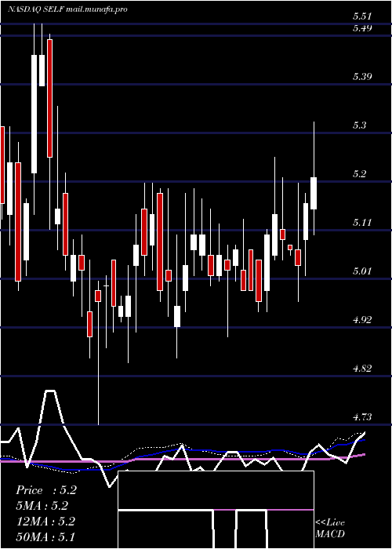Select the 5.2 price axis label
The width and height of the screenshot is (392, 549).
click(360, 173)
